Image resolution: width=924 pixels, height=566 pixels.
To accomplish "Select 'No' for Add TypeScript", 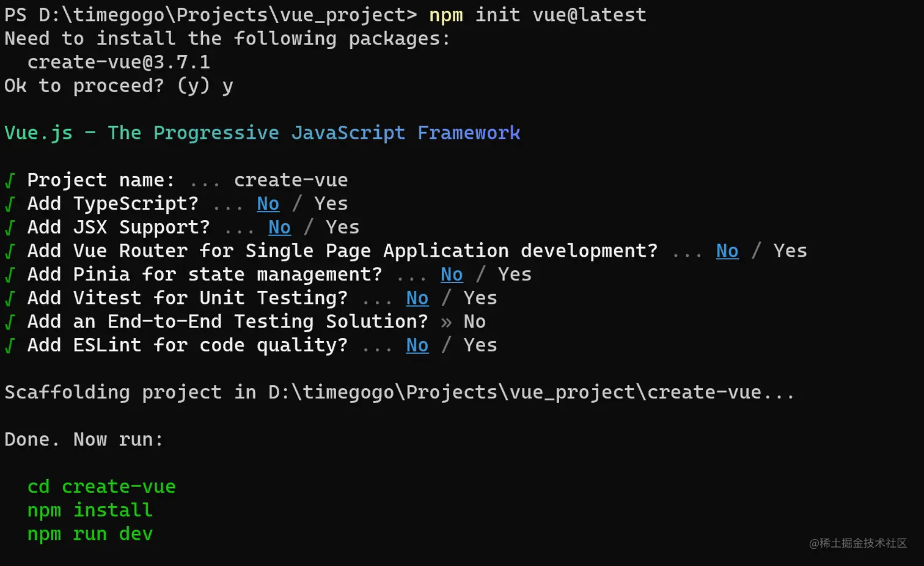I will pos(268,204).
